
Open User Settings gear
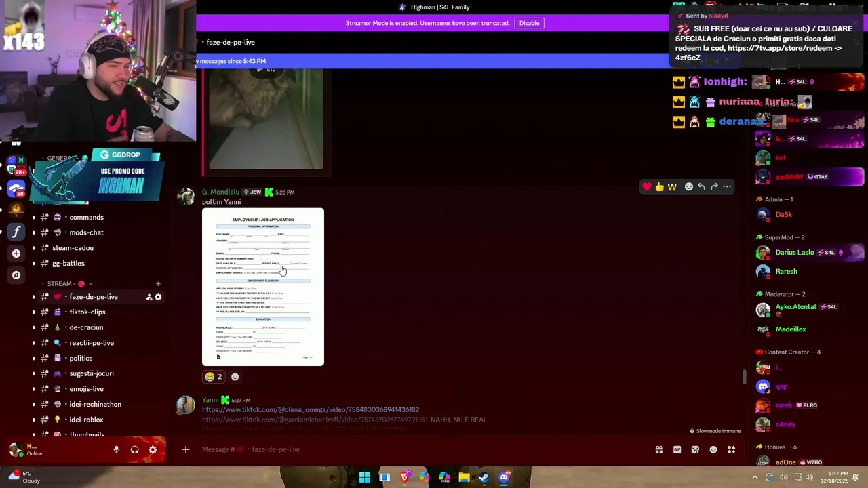153,449
